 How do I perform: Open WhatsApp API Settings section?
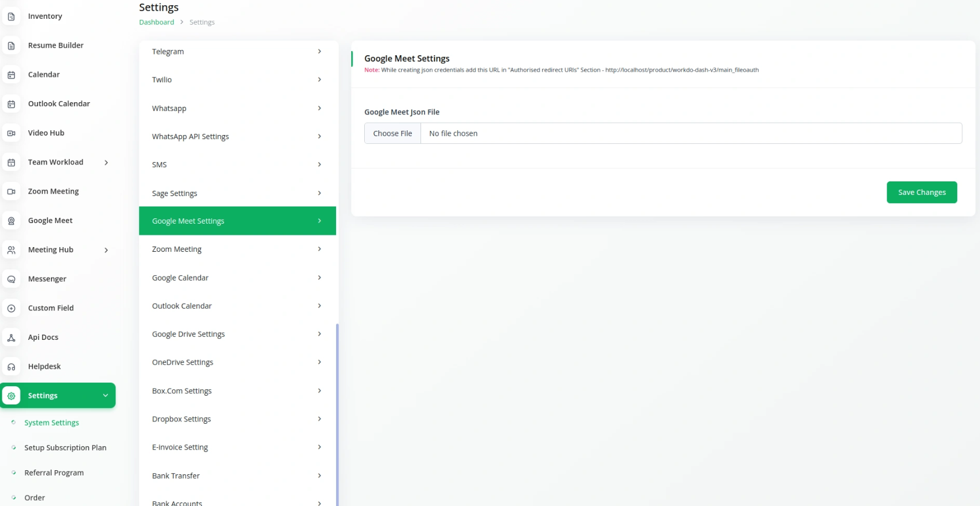click(238, 136)
